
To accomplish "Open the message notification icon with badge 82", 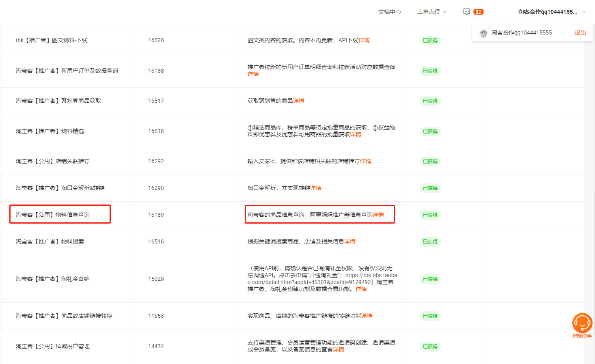I will click(473, 12).
